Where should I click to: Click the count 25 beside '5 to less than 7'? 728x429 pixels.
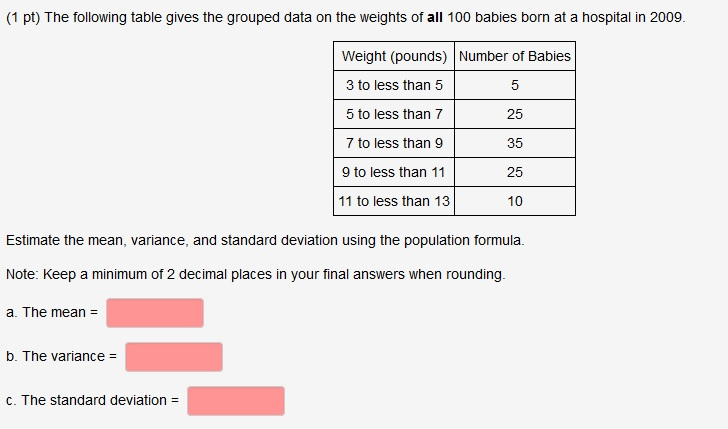(x=515, y=114)
